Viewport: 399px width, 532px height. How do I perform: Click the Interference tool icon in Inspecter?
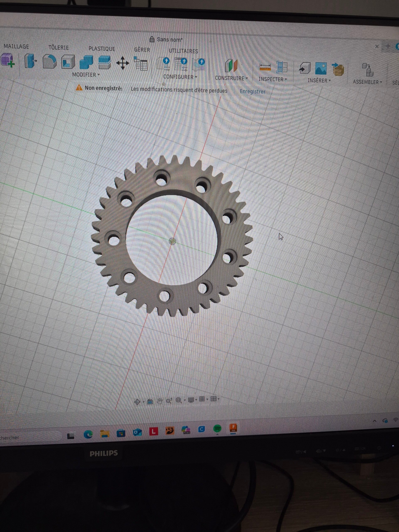282,67
